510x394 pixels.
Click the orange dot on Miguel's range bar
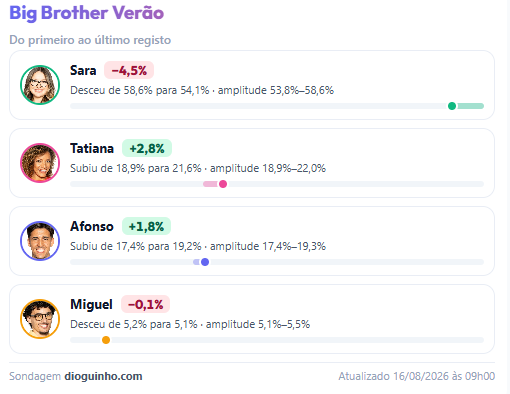tap(106, 340)
